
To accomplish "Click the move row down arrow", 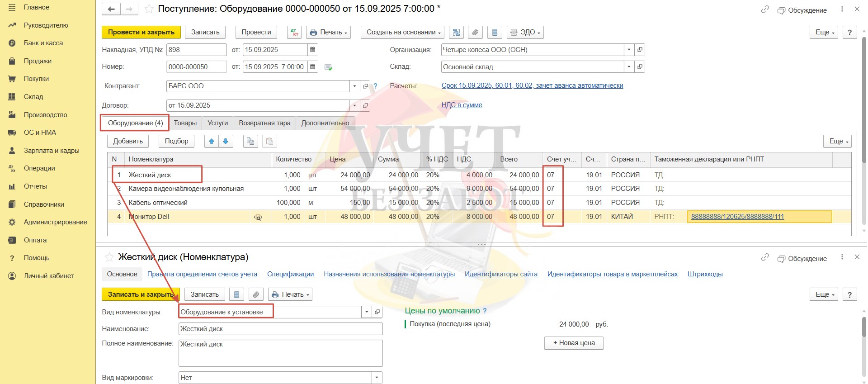I will (x=226, y=141).
